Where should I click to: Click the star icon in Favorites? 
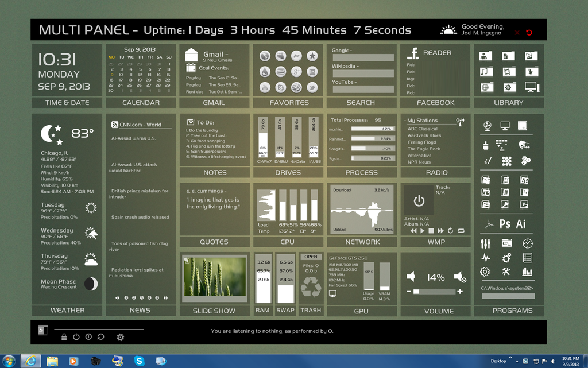coord(312,56)
